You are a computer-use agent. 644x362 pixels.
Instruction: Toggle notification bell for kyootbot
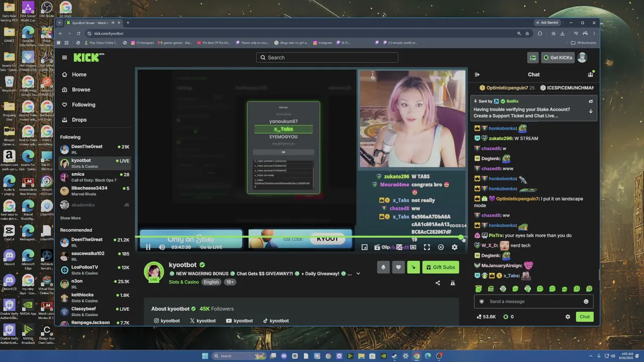coord(383,267)
